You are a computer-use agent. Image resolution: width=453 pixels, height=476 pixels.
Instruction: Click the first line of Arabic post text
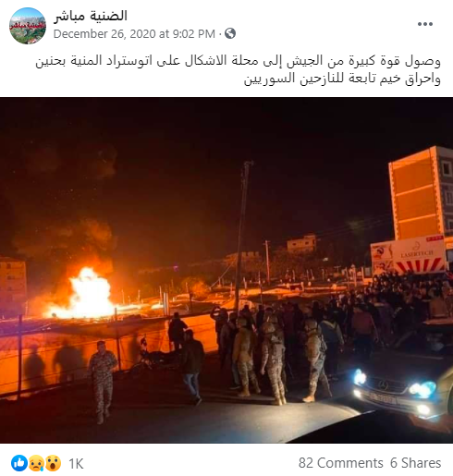click(x=238, y=61)
